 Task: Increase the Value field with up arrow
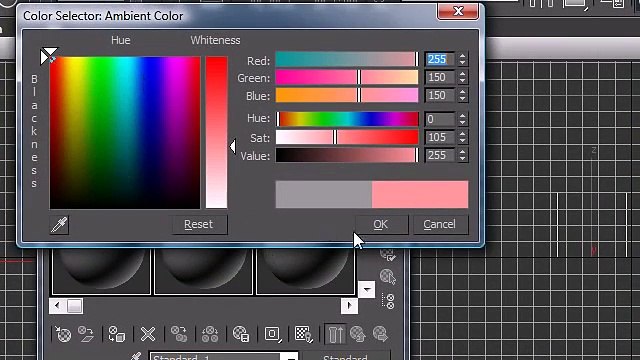(462, 152)
